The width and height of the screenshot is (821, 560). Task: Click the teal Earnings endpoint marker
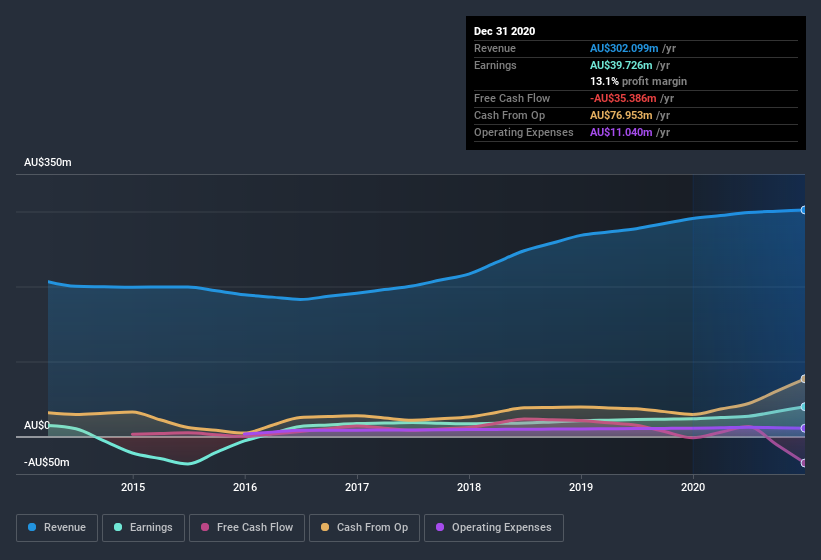(804, 407)
